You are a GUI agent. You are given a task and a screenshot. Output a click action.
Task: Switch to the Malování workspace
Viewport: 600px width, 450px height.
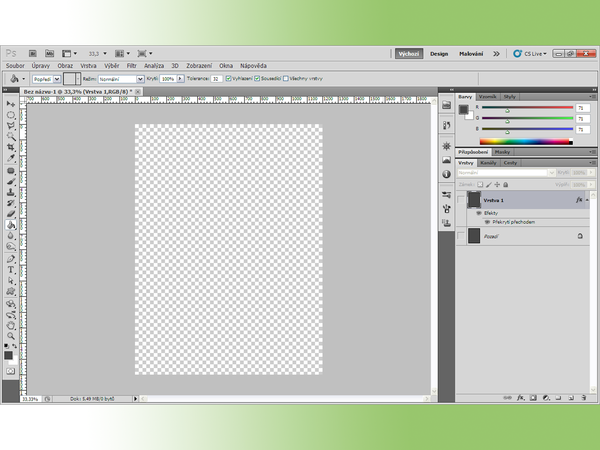pos(471,54)
